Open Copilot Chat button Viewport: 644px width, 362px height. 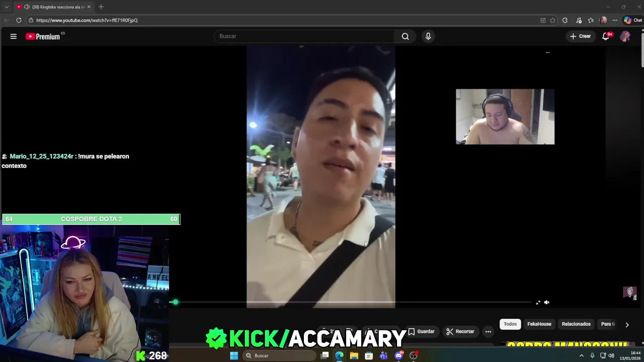(x=633, y=20)
